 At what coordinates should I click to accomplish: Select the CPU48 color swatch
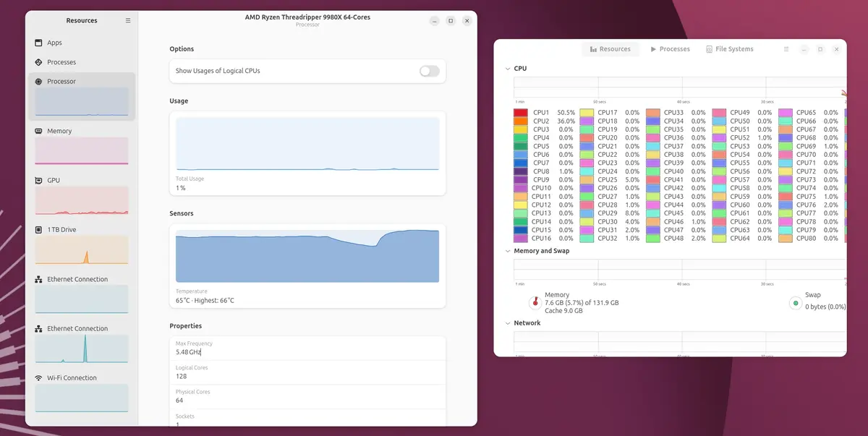pyautogui.click(x=653, y=239)
